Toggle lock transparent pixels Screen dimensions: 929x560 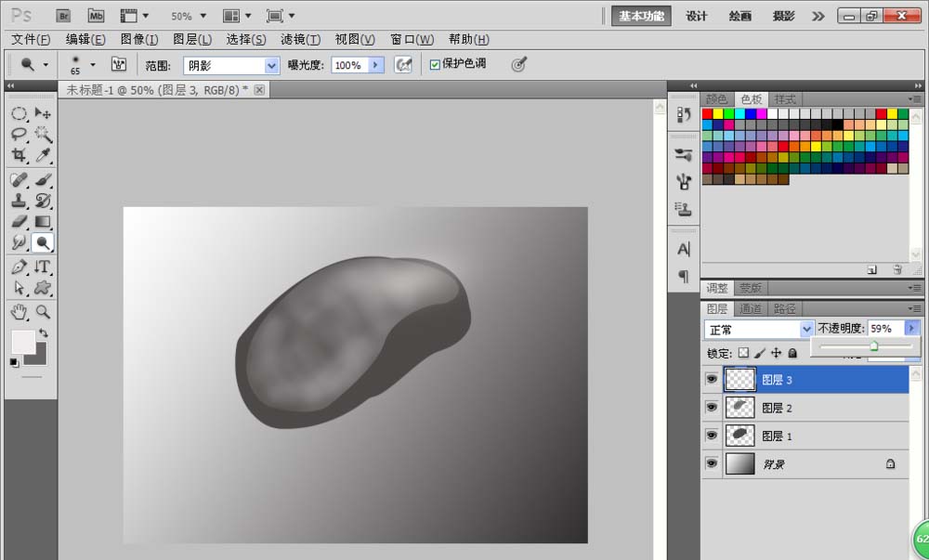[743, 354]
